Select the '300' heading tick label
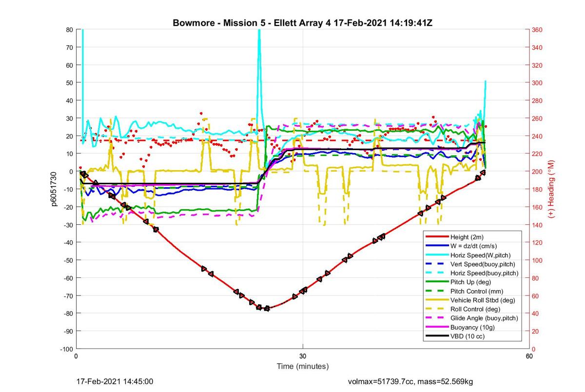 pos(538,83)
